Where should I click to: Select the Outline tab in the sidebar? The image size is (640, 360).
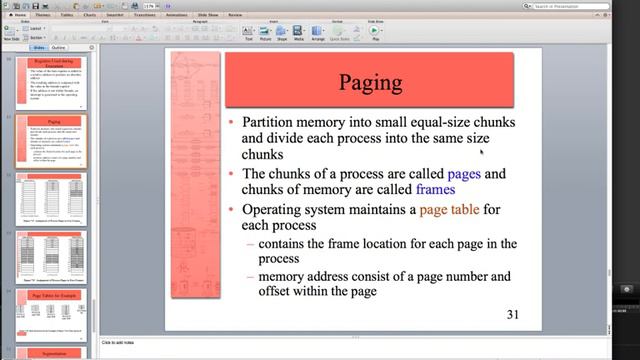coord(58,48)
